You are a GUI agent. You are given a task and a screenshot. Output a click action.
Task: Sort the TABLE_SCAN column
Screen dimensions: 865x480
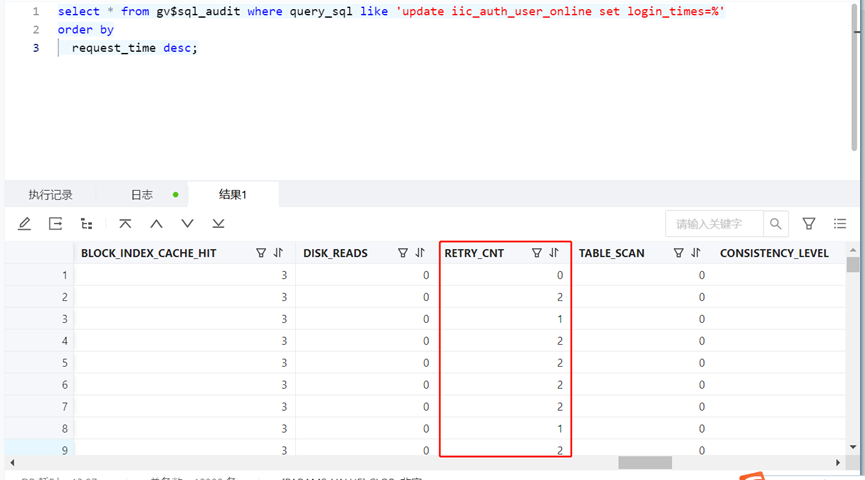(x=696, y=253)
